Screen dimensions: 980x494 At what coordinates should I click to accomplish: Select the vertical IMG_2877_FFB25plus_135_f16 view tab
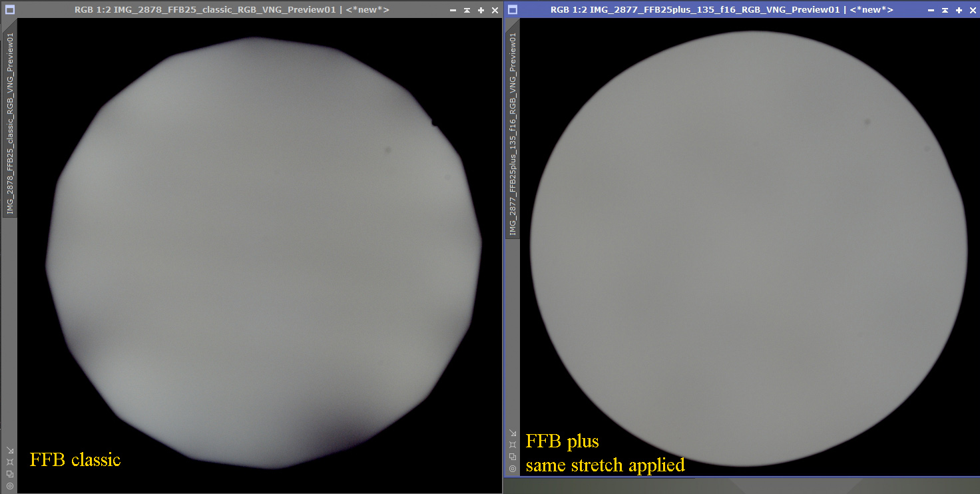click(x=512, y=133)
